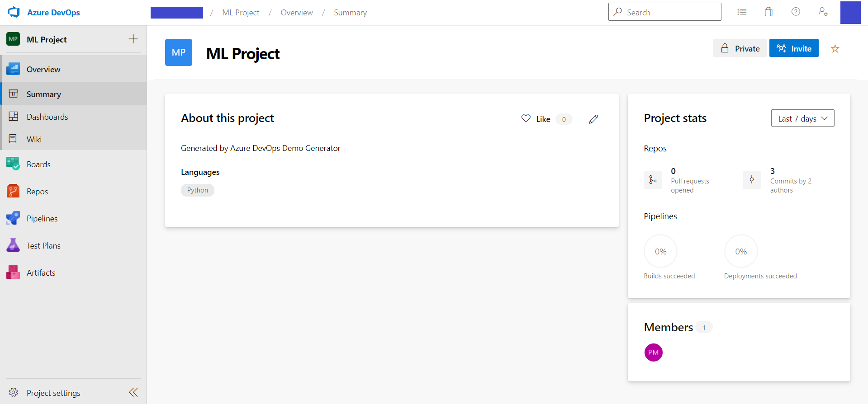
Task: Click the Test Plans flask icon
Action: (x=13, y=245)
